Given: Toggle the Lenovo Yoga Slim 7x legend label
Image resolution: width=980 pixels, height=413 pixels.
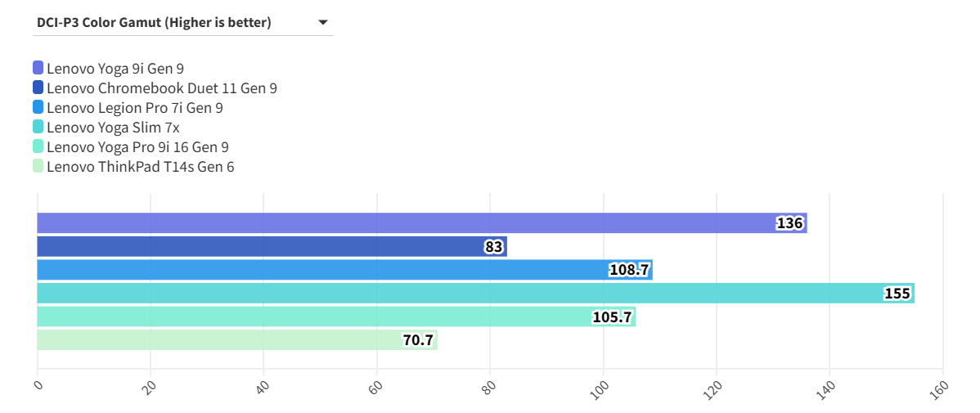Looking at the screenshot, I should pos(113,127).
